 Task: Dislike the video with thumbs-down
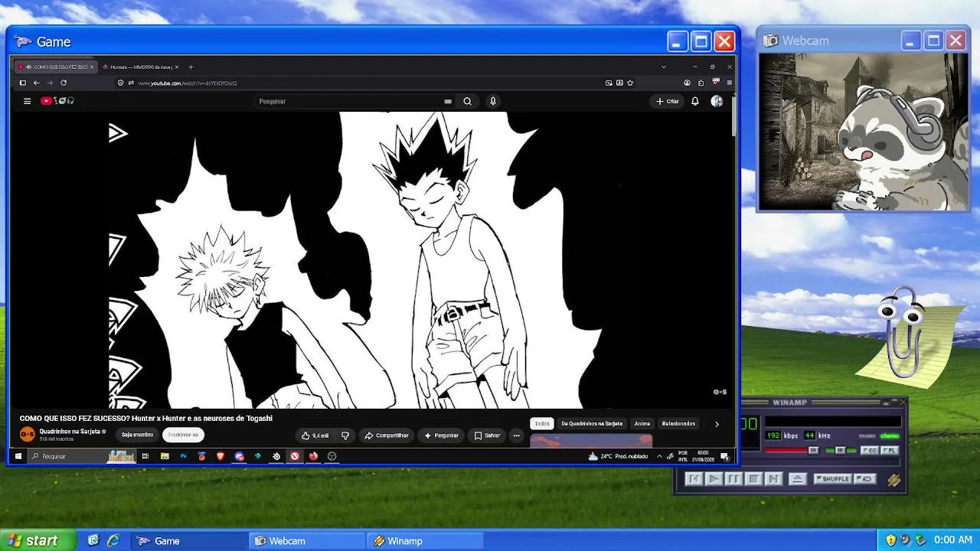pyautogui.click(x=345, y=435)
